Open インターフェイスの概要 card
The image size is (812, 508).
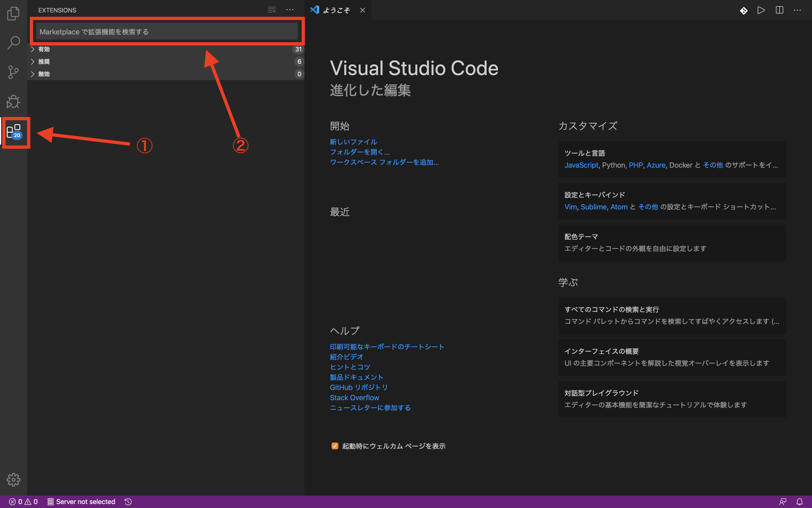coord(672,357)
